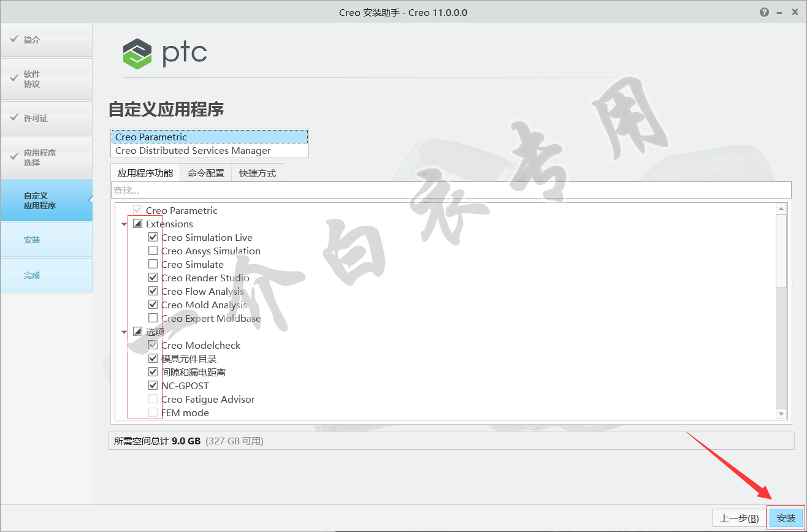The width and height of the screenshot is (807, 532).
Task: Click the PTC logo
Action: (165, 53)
